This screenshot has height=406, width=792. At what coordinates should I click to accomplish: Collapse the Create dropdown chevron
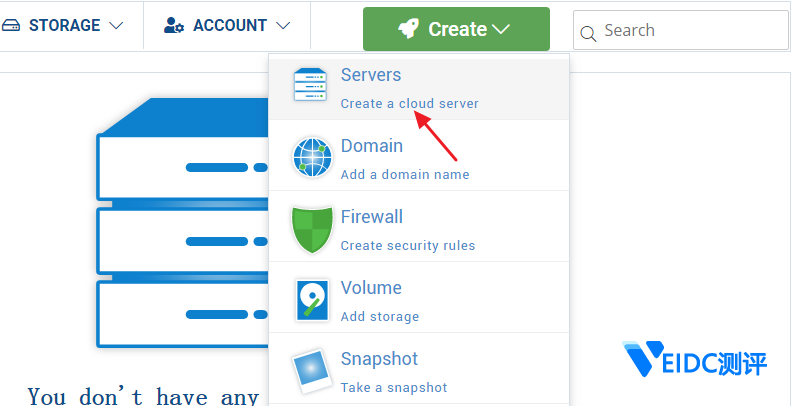click(x=500, y=29)
